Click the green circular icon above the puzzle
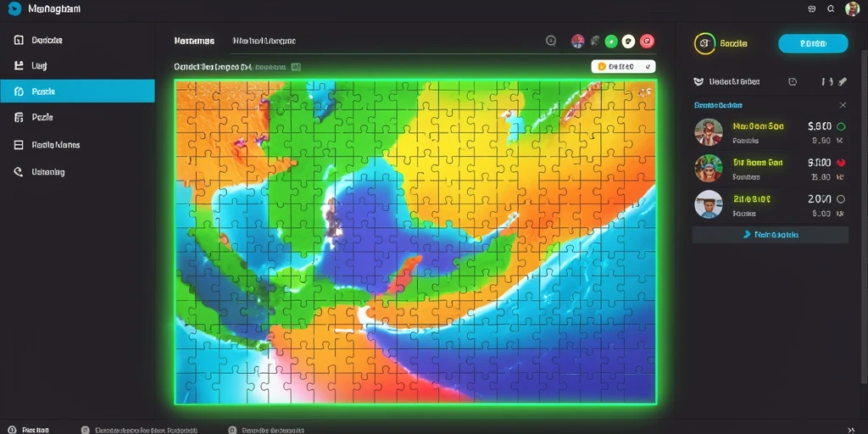 [x=611, y=41]
